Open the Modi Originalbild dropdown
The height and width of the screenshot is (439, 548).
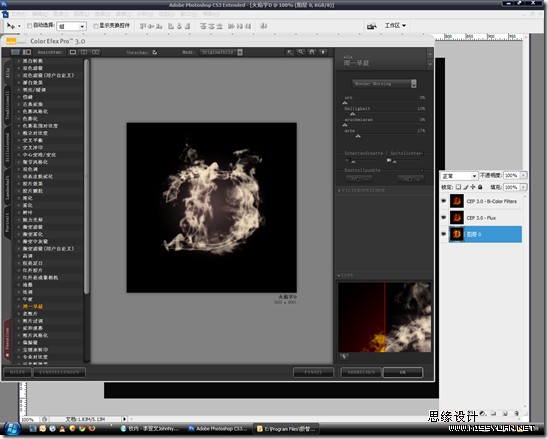click(x=222, y=52)
